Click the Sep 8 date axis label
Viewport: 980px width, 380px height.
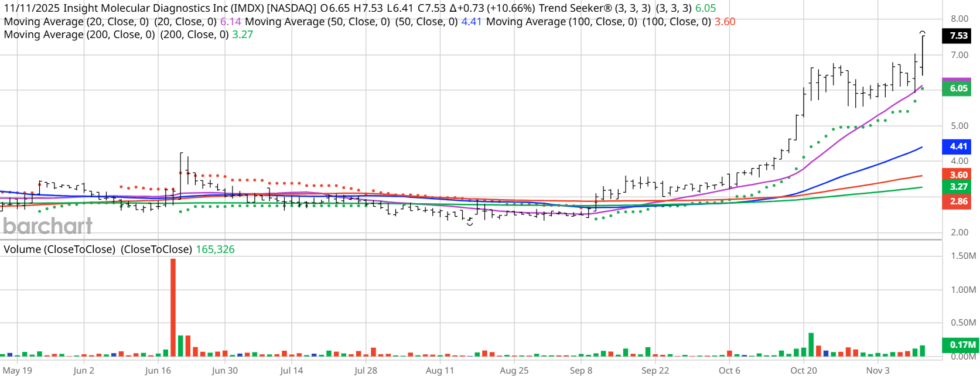click(x=581, y=371)
